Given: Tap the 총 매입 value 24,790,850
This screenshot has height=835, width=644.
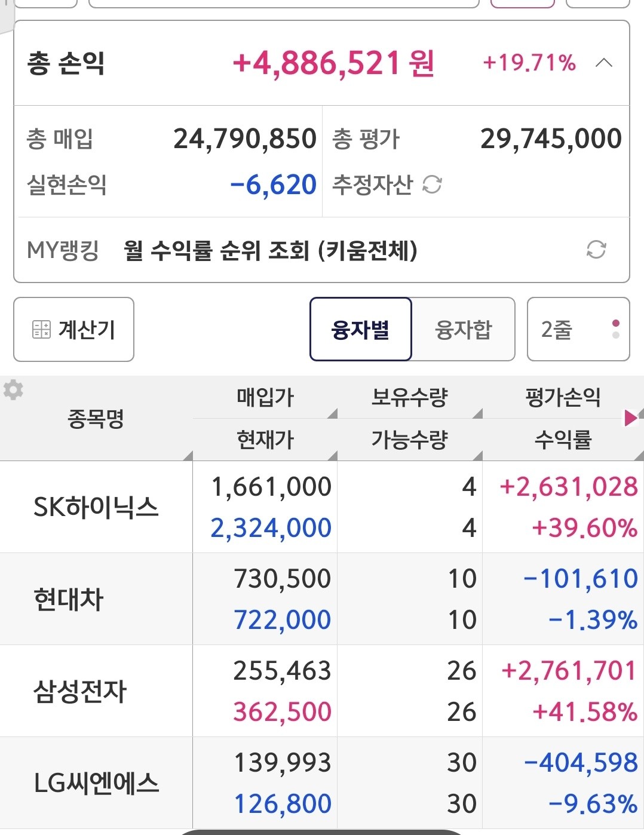Looking at the screenshot, I should click(245, 139).
